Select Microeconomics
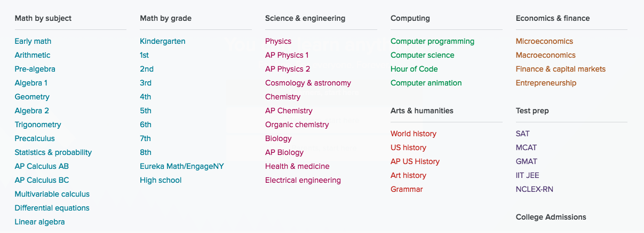The height and width of the screenshot is (233, 644). point(544,41)
